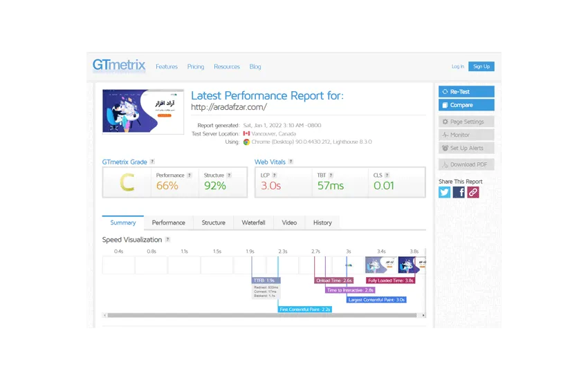
Task: Open the Waterfall tab
Action: [253, 222]
